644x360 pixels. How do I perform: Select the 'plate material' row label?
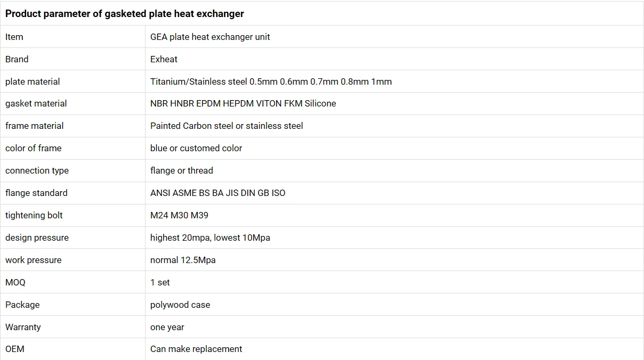coord(33,81)
